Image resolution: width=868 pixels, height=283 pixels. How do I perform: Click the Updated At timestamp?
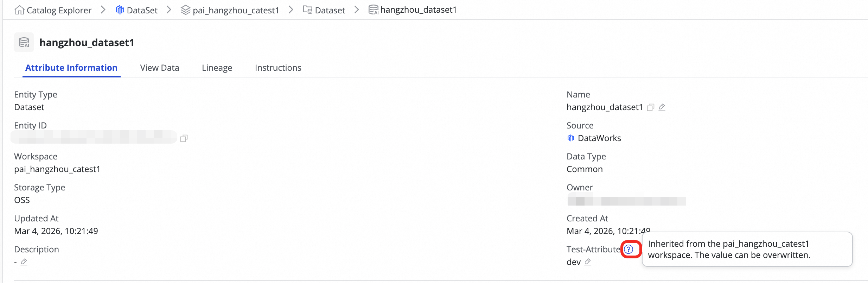tap(56, 231)
